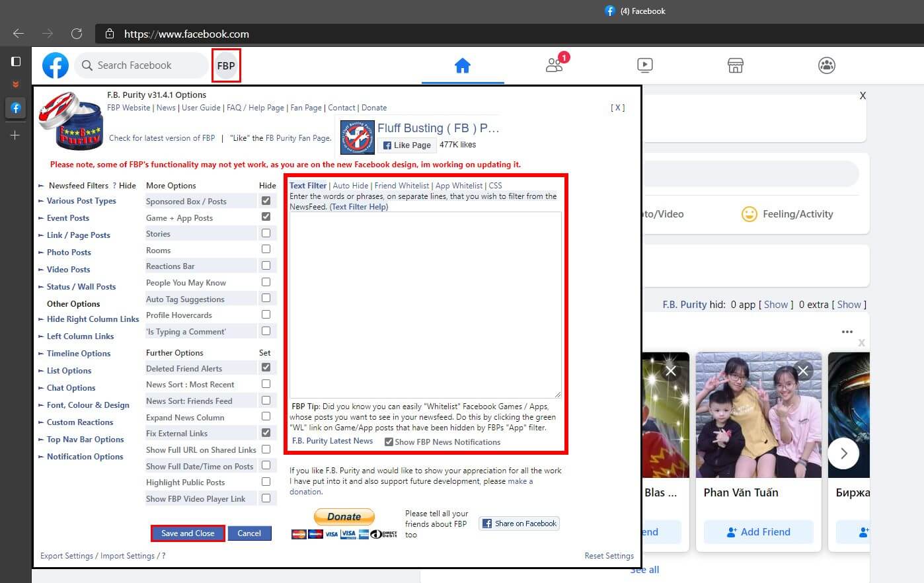
Task: Toggle Game + App Posts checkbox
Action: click(266, 217)
